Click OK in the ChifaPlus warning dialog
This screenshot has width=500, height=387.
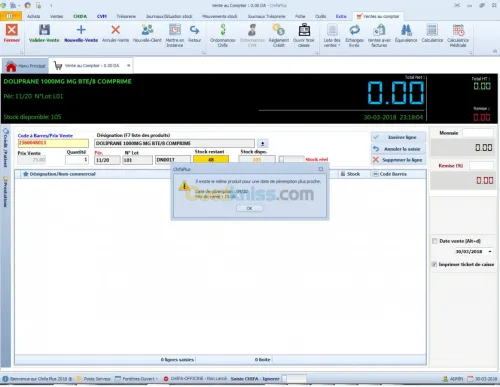[249, 208]
